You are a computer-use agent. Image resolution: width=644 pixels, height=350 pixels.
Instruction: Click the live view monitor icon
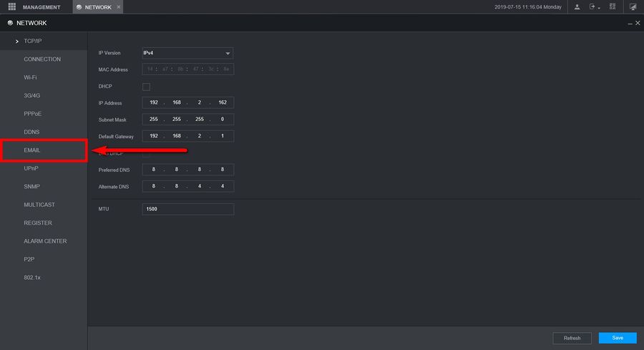(x=633, y=7)
